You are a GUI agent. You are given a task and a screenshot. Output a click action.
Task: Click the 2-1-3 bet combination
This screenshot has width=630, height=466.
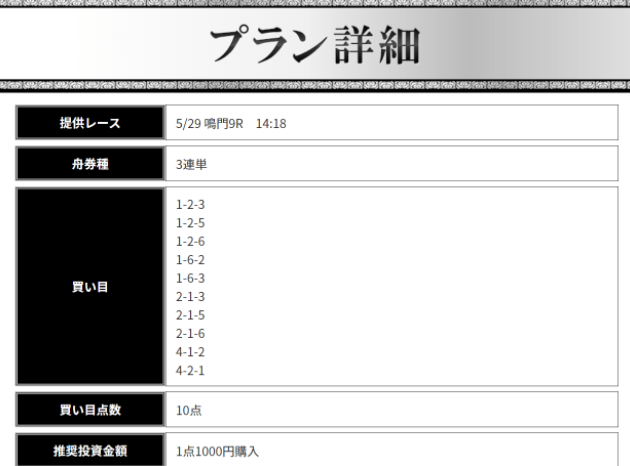coord(190,297)
